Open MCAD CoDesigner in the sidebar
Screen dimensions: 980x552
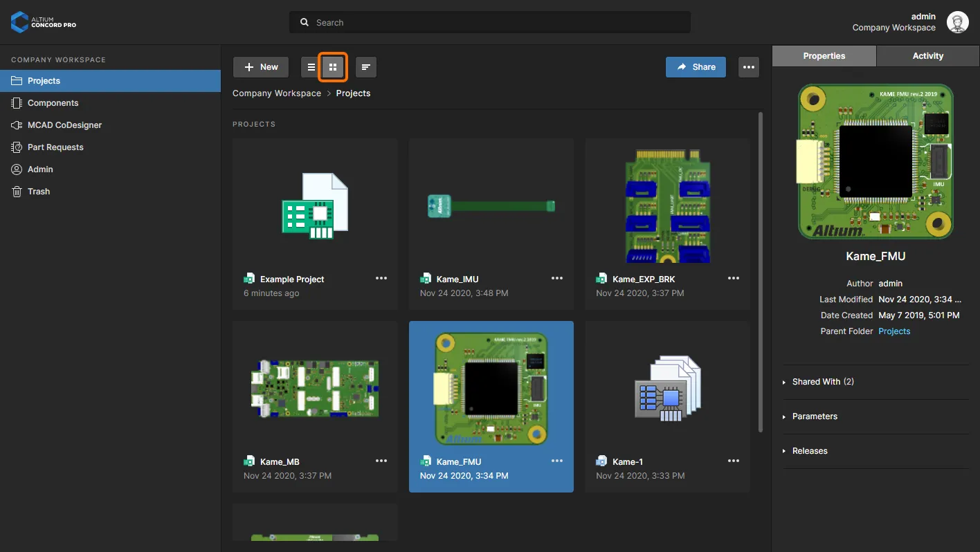(x=111, y=125)
